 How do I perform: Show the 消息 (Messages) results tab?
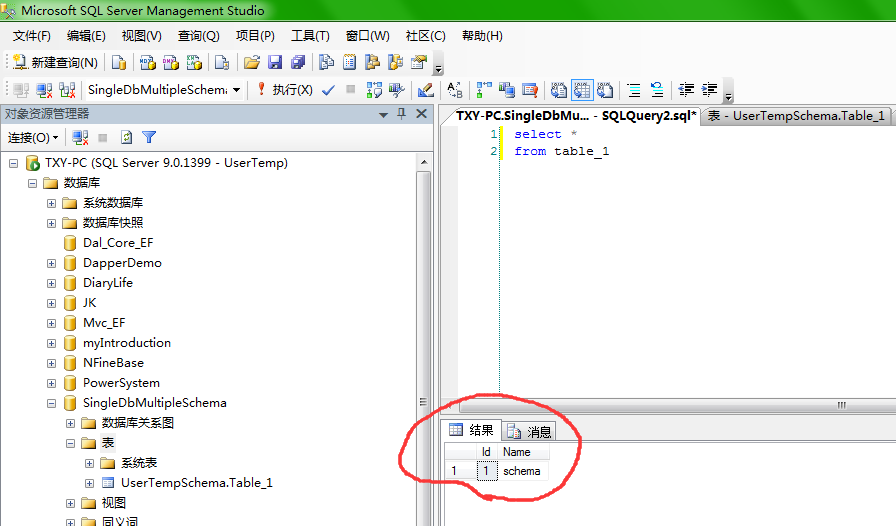click(x=530, y=432)
